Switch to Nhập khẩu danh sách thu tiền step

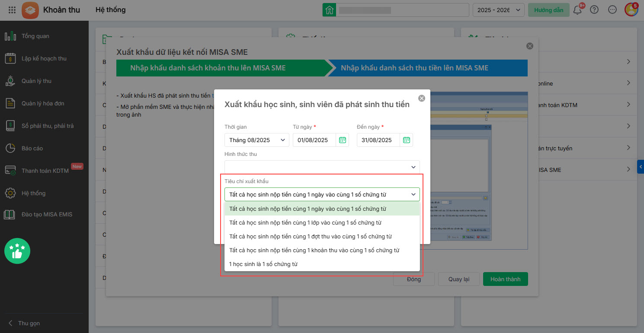pyautogui.click(x=427, y=68)
